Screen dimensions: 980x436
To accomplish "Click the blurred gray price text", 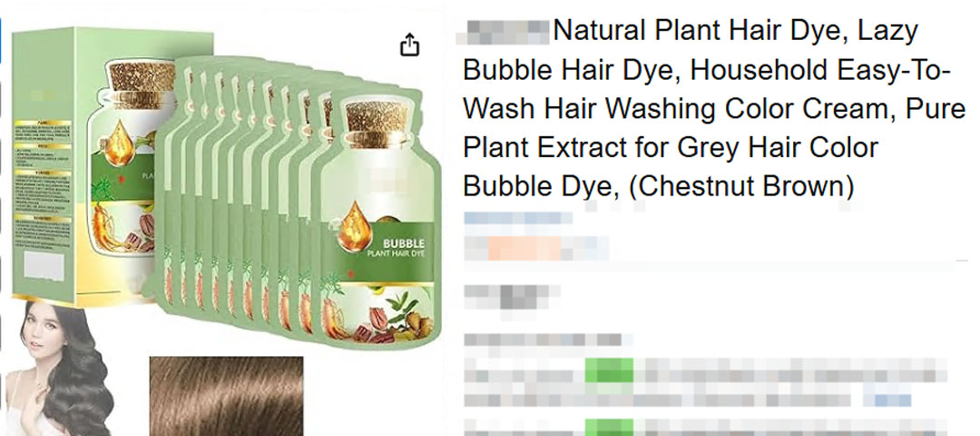I will [x=512, y=294].
